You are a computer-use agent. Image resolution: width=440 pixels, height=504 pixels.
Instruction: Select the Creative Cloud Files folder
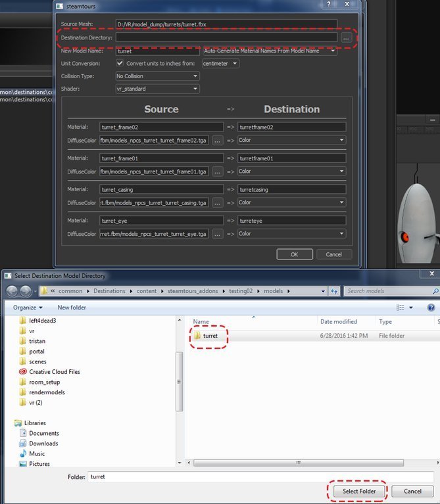point(54,371)
